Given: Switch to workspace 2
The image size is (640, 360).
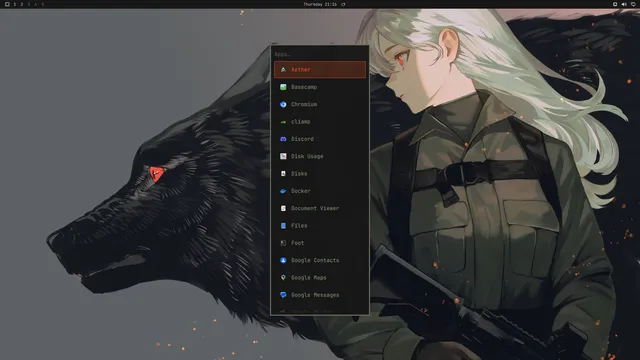Looking at the screenshot, I should tap(22, 4).
